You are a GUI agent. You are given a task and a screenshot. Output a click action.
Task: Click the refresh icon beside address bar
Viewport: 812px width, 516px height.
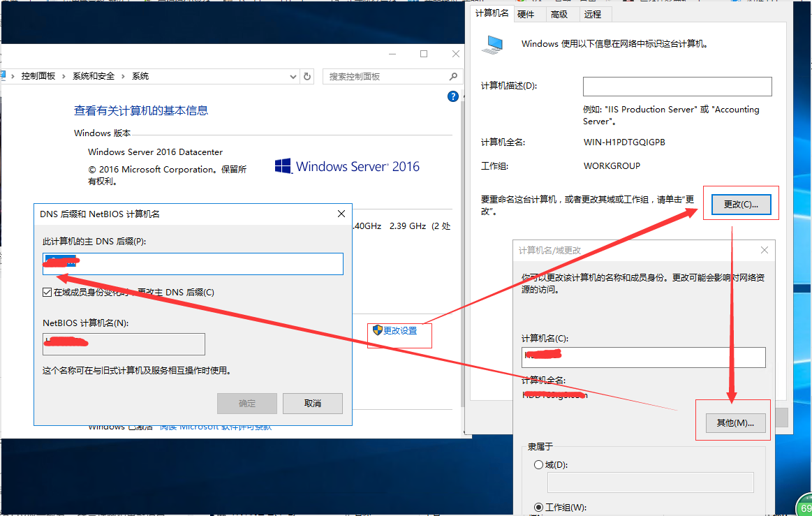(307, 76)
